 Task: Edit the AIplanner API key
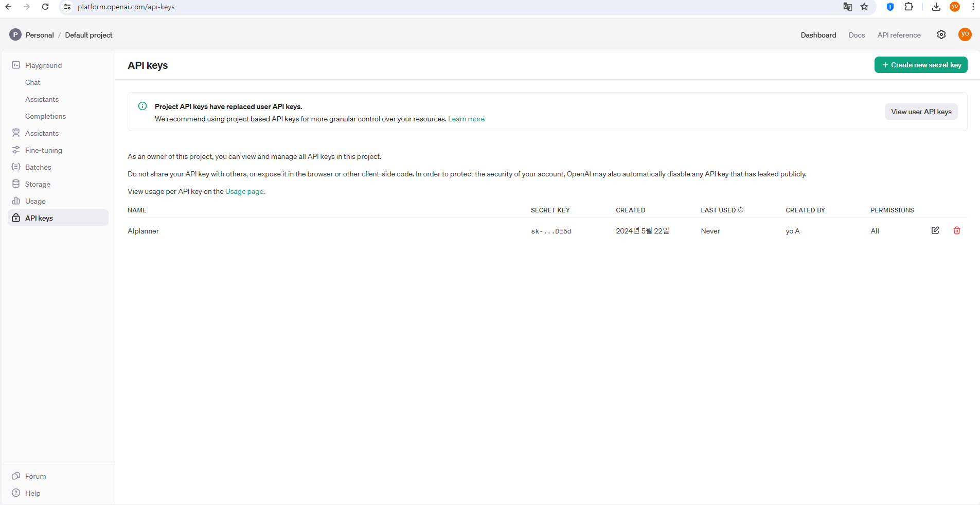935,230
